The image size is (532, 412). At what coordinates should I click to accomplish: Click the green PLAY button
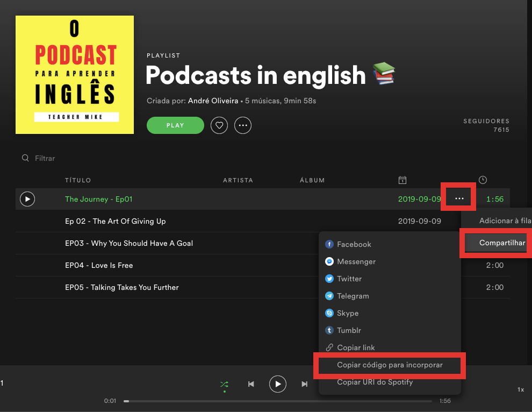pyautogui.click(x=175, y=125)
